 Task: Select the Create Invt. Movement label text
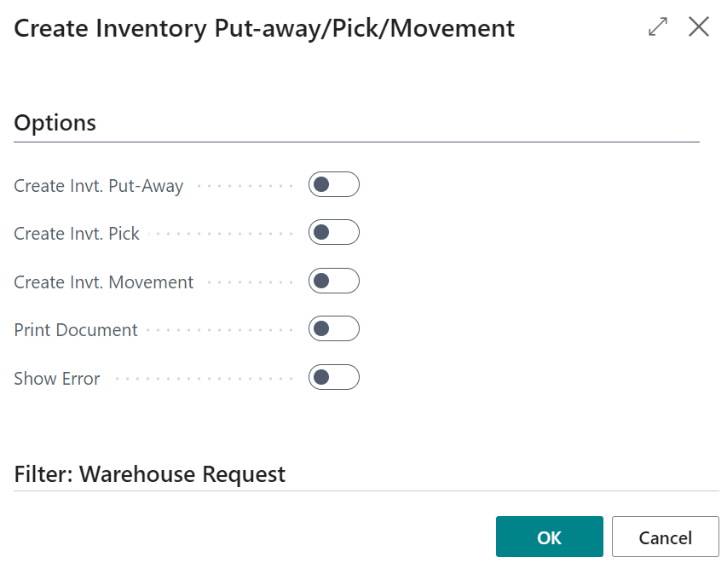(x=103, y=282)
